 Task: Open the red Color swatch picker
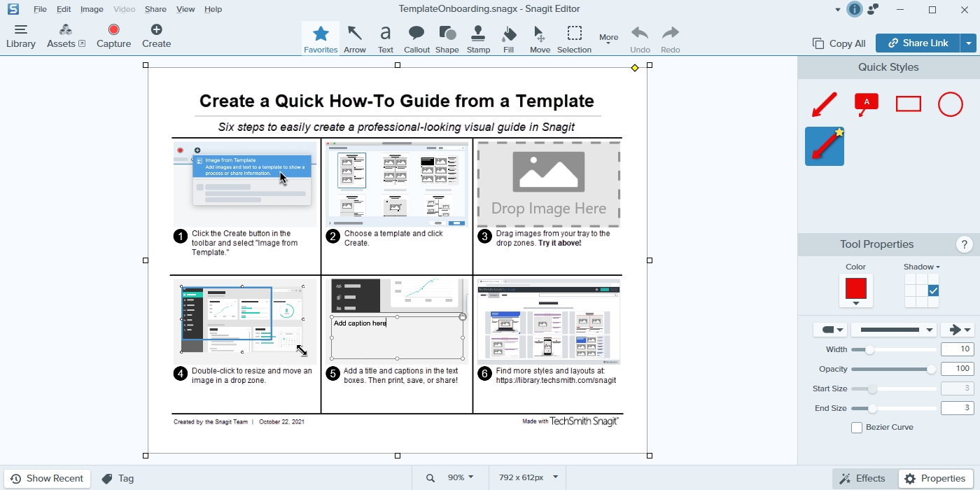[x=855, y=290]
